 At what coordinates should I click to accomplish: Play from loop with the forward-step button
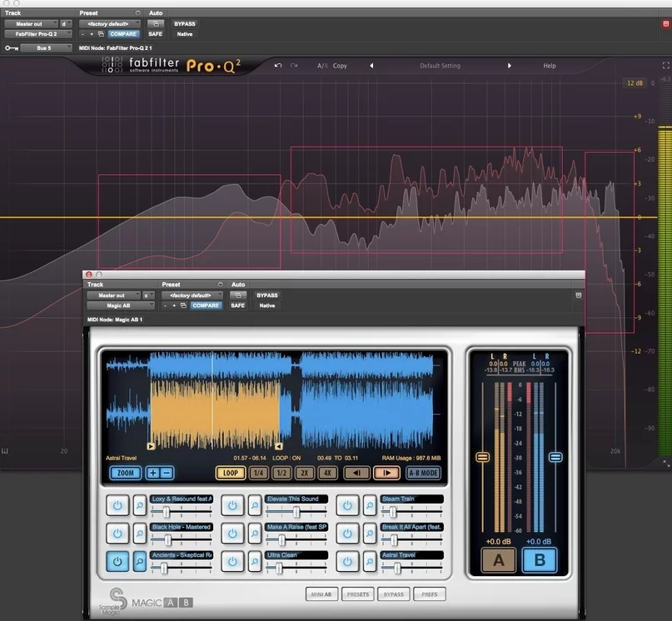(386, 473)
